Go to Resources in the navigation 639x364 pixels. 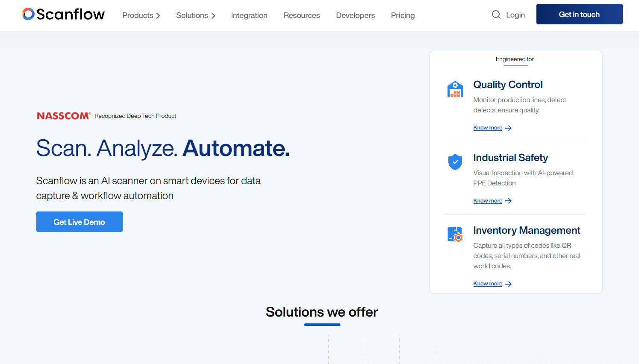[302, 15]
